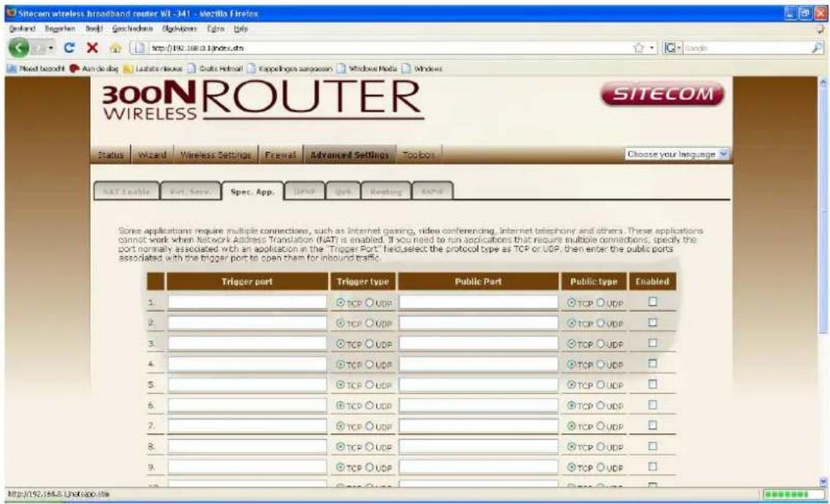Switch to the Routing sub-tab
Screen dimensions: 830x504
[x=386, y=191]
